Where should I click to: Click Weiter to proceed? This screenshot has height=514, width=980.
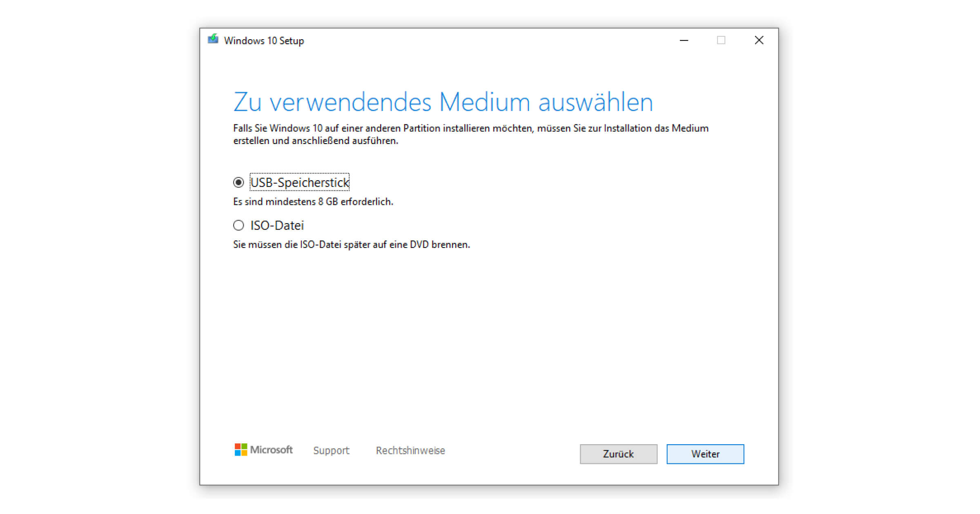(x=705, y=453)
